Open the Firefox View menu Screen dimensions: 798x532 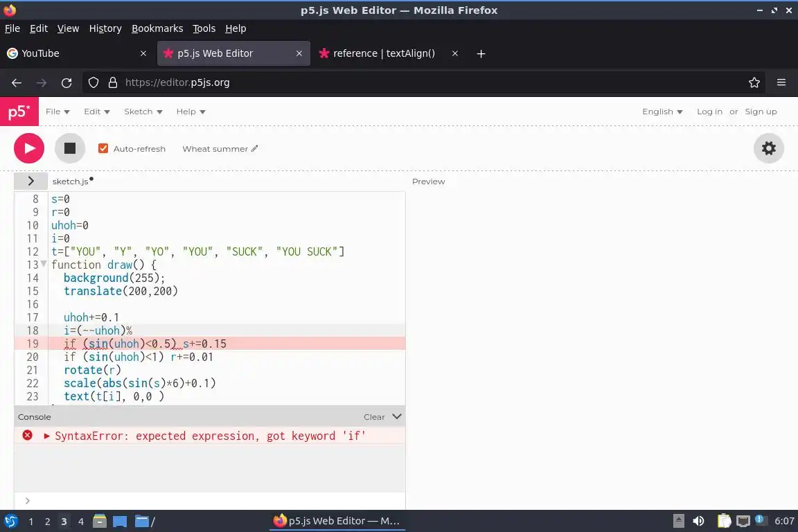pos(68,28)
